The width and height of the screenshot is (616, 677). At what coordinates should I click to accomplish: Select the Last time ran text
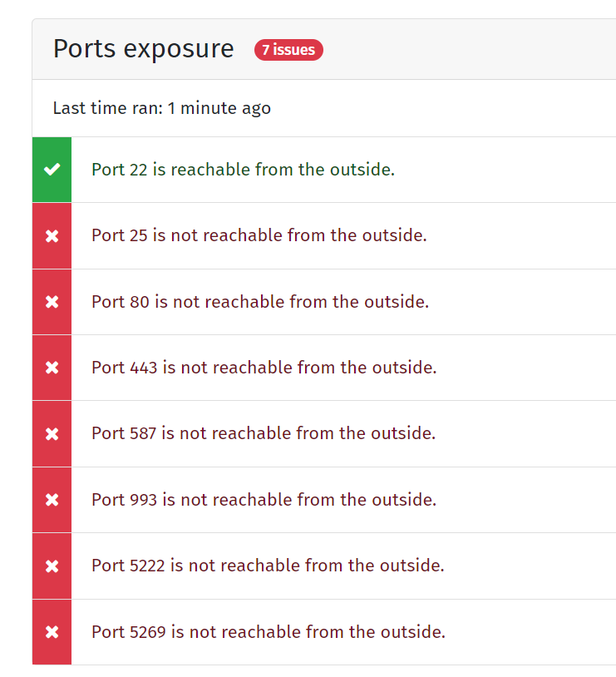162,108
